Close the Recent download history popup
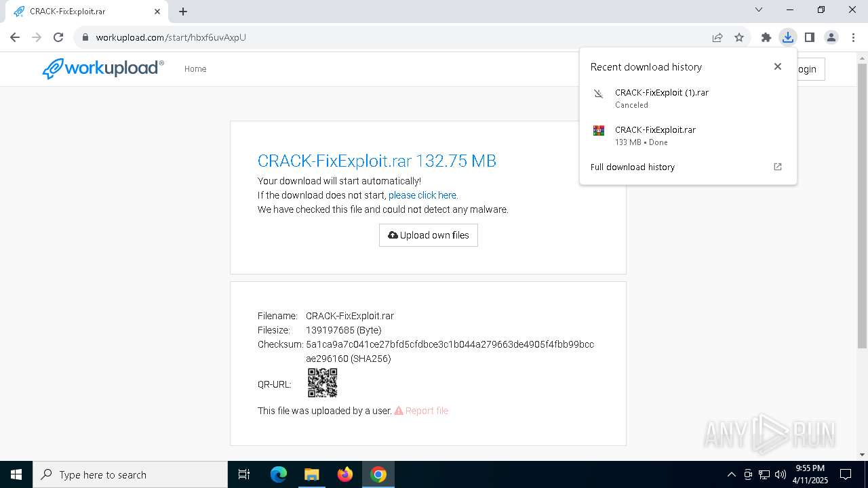The height and width of the screenshot is (488, 868). [x=778, y=66]
